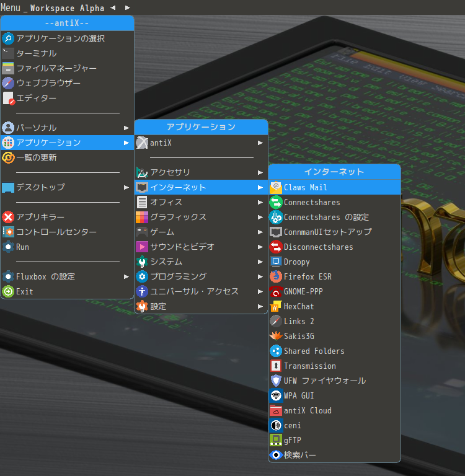Click the gFTP icon

276,440
